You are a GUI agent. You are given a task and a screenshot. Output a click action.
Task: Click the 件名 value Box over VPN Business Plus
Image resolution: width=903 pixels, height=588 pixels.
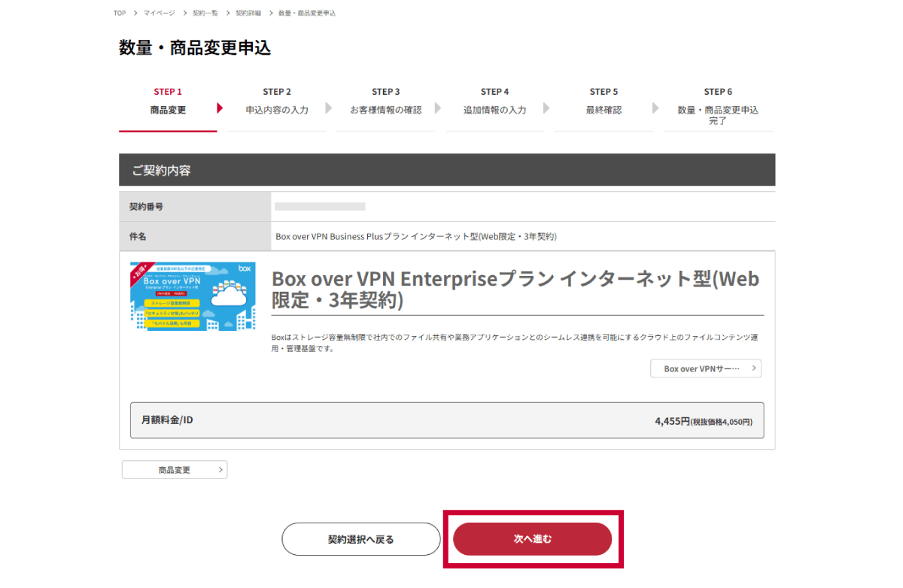pyautogui.click(x=416, y=236)
